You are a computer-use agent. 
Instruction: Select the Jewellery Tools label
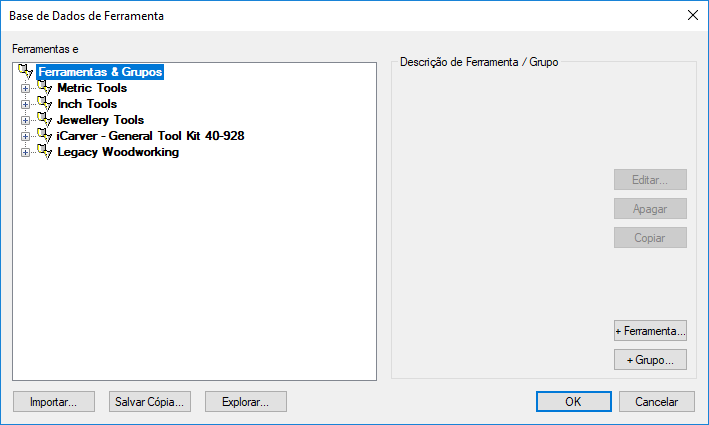tap(100, 120)
